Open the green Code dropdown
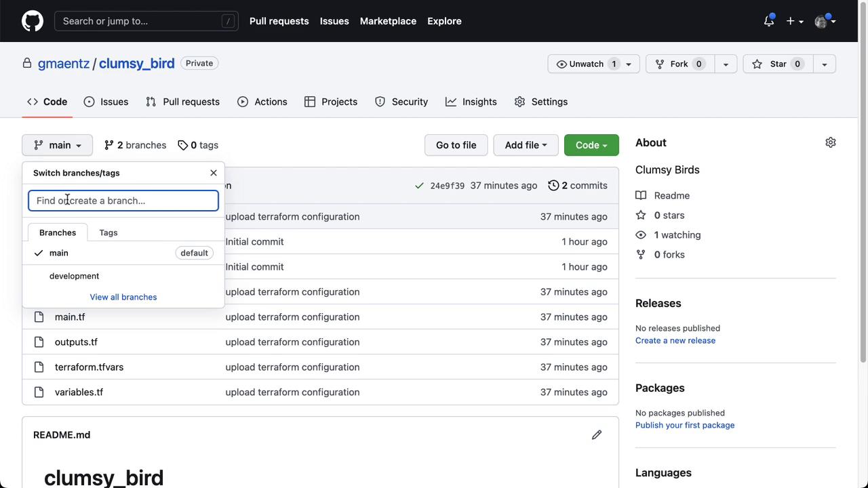 pos(591,145)
